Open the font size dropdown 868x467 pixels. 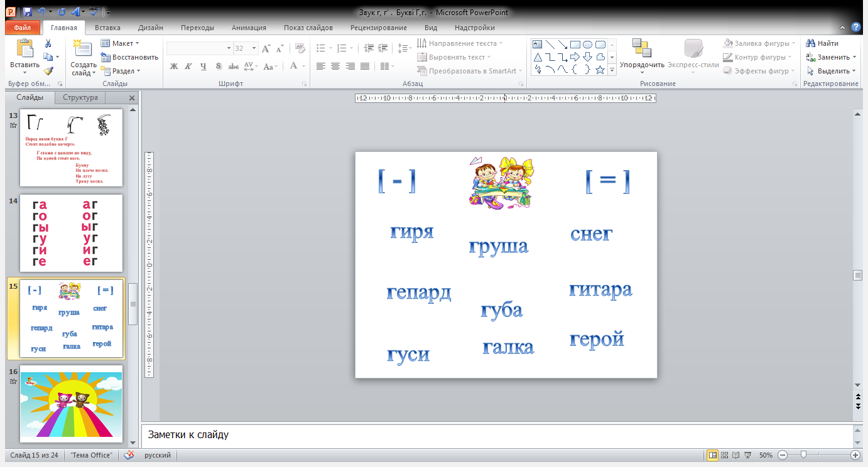254,48
